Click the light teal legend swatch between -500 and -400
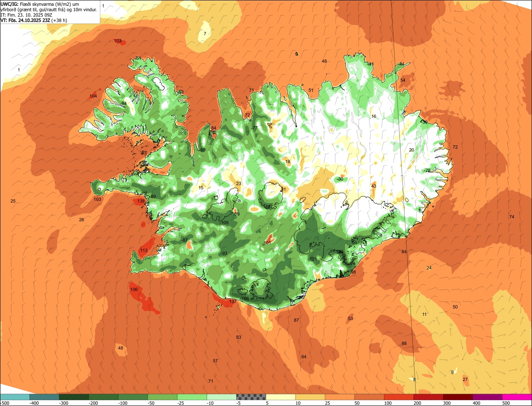Viewport: 532px width, 406px height. [x=15, y=397]
